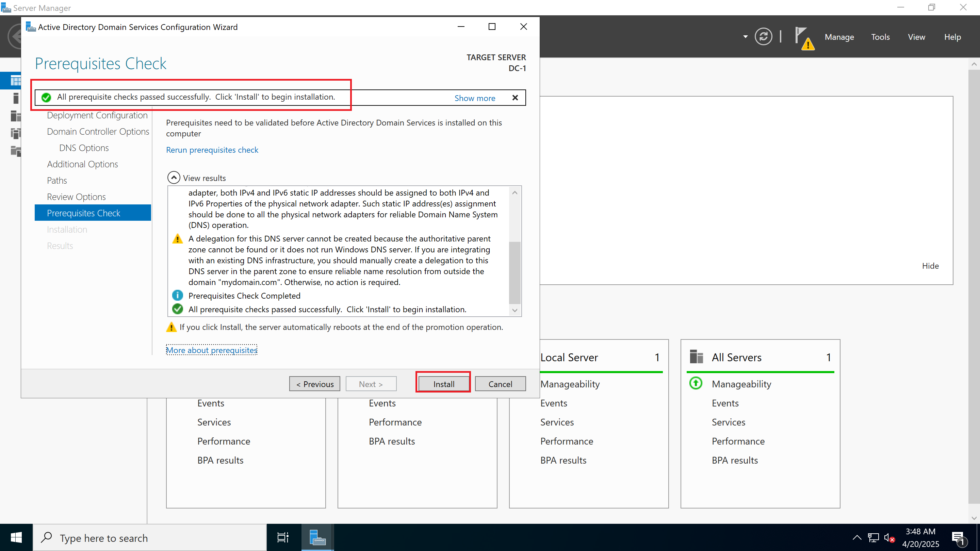Click the Rerun prerequisites check link
This screenshot has height=551, width=980.
(x=212, y=150)
